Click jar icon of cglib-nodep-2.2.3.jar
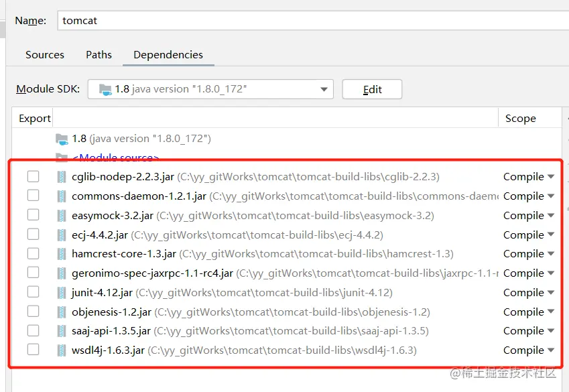The height and width of the screenshot is (392, 569). pyautogui.click(x=62, y=177)
